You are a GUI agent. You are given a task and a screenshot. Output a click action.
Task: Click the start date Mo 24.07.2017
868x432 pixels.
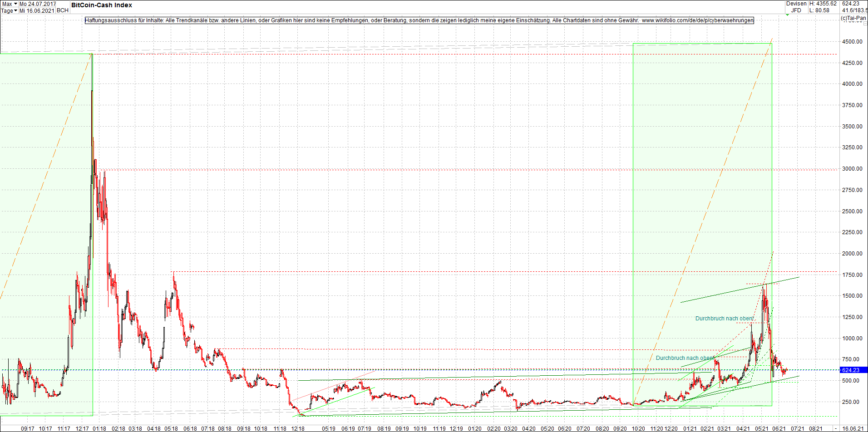38,4
